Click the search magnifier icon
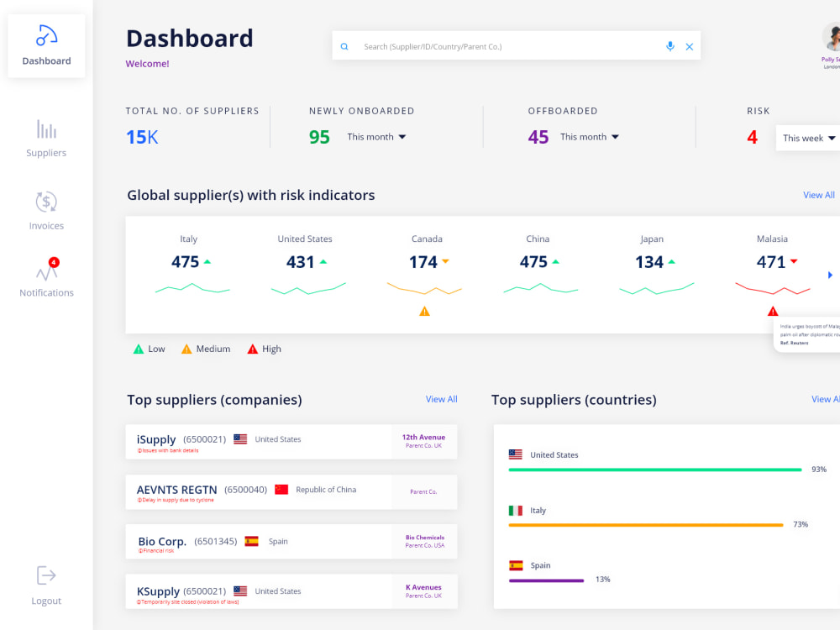Viewport: 840px width, 630px height. click(344, 46)
